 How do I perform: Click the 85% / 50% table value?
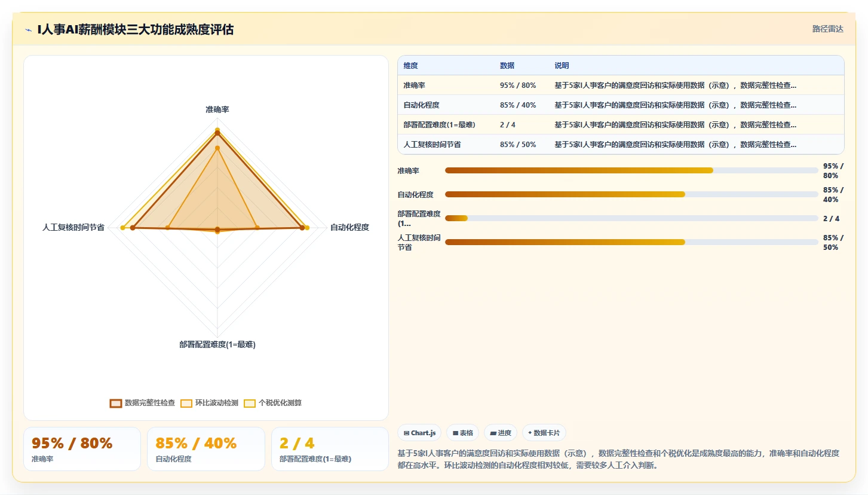(x=518, y=145)
